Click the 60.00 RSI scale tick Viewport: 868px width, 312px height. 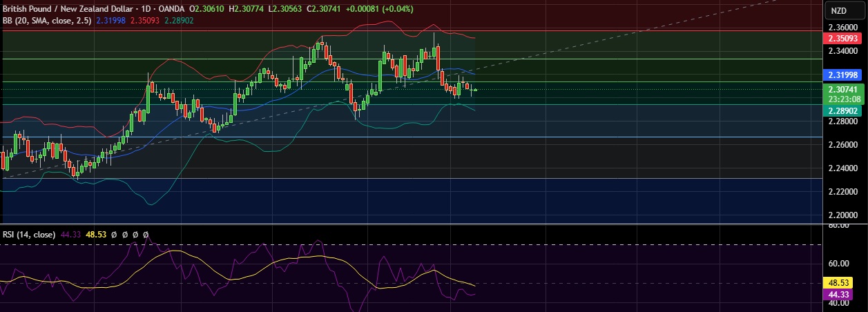[839, 263]
